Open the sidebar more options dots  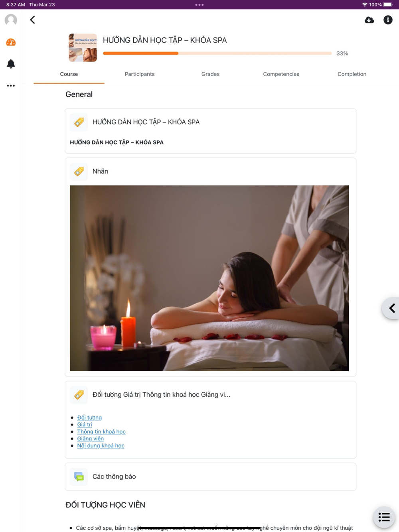pos(11,86)
